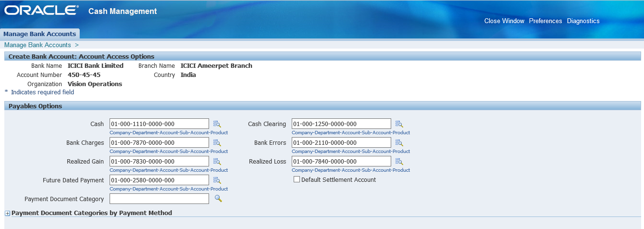Viewport: 644px width, 229px height.
Task: Click the Oracle logo in header
Action: pyautogui.click(x=41, y=11)
